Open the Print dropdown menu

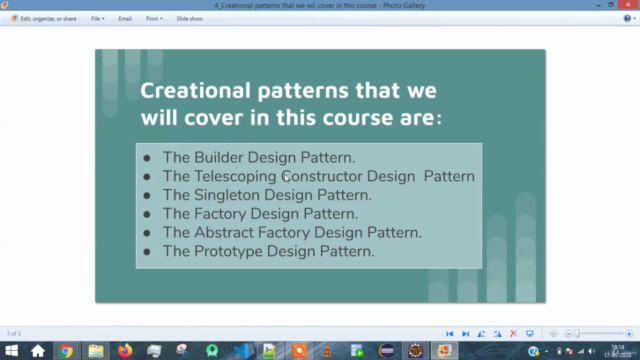[154, 19]
